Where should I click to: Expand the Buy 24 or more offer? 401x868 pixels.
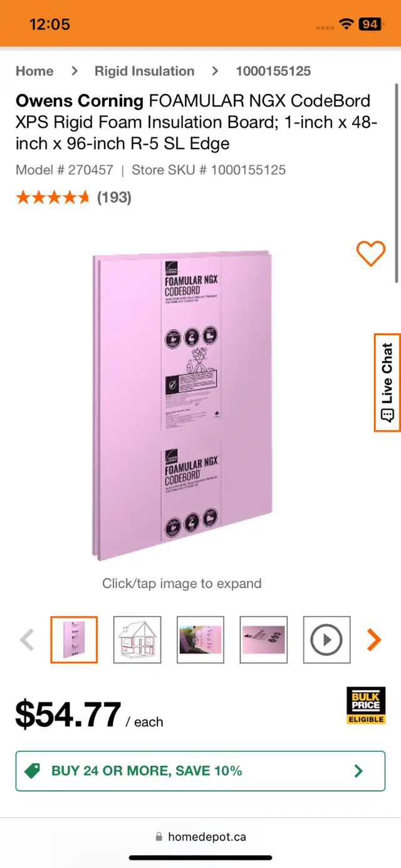[x=200, y=771]
